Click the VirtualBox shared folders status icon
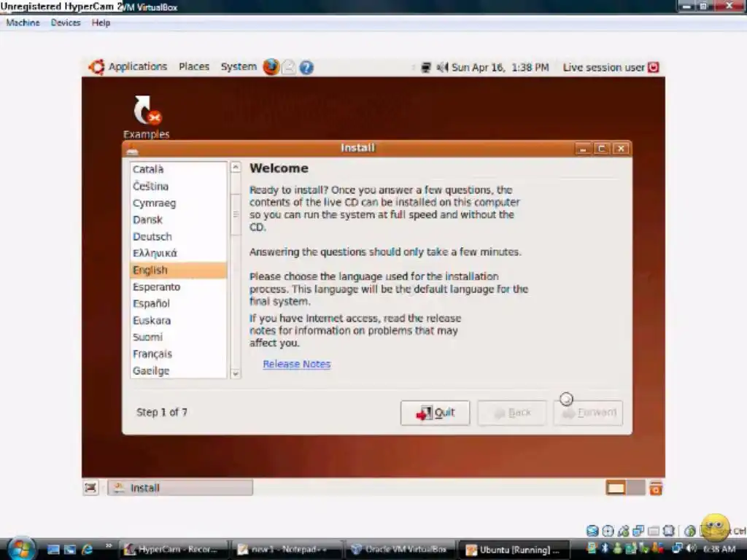This screenshot has height=560, width=747. click(654, 531)
